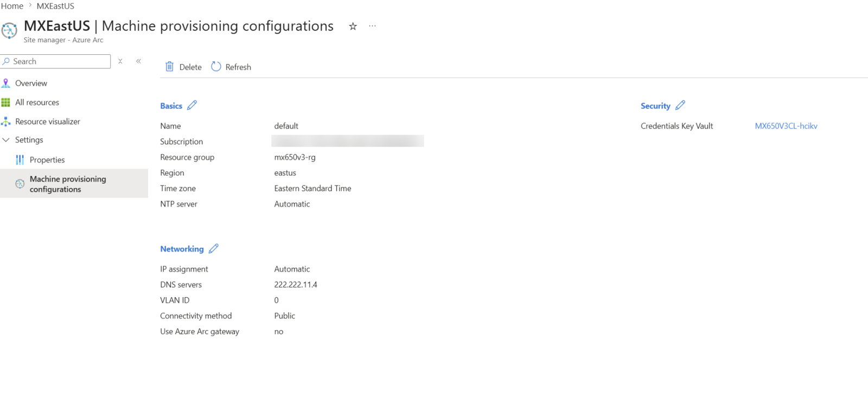Click the Refresh toolbar button
868x409 pixels.
(x=231, y=67)
